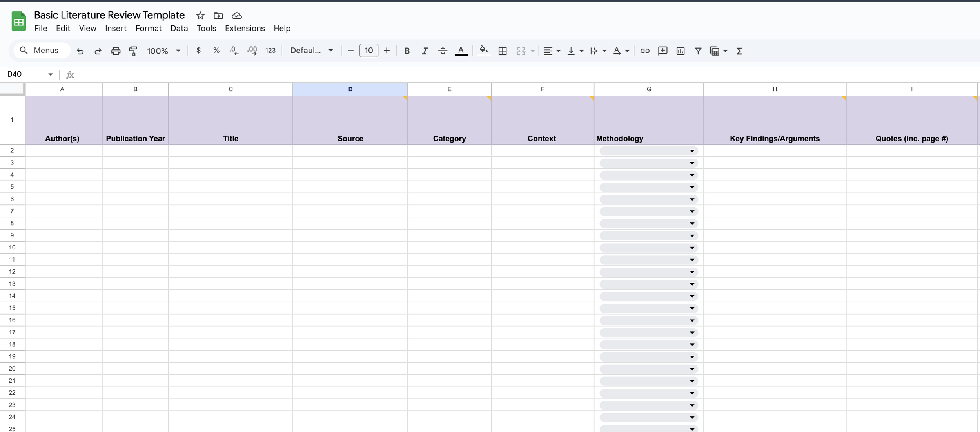
Task: Open the functions sigma icon
Action: 739,51
